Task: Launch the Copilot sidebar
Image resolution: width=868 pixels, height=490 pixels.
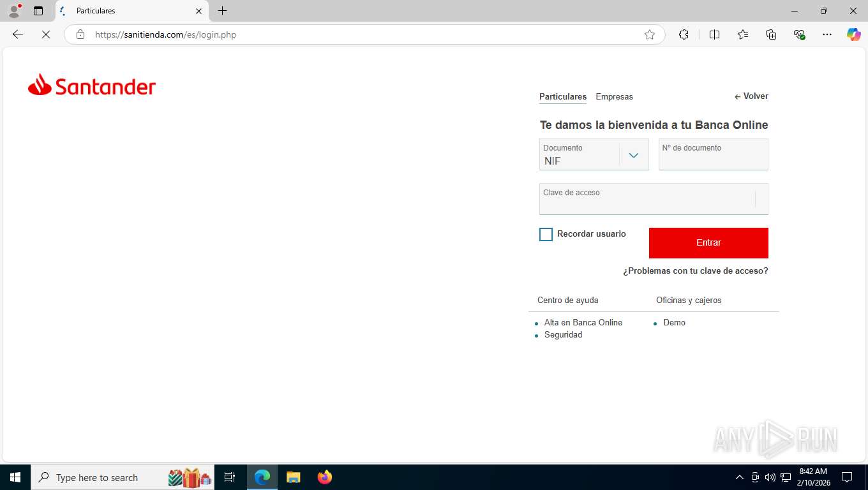Action: [x=854, y=34]
